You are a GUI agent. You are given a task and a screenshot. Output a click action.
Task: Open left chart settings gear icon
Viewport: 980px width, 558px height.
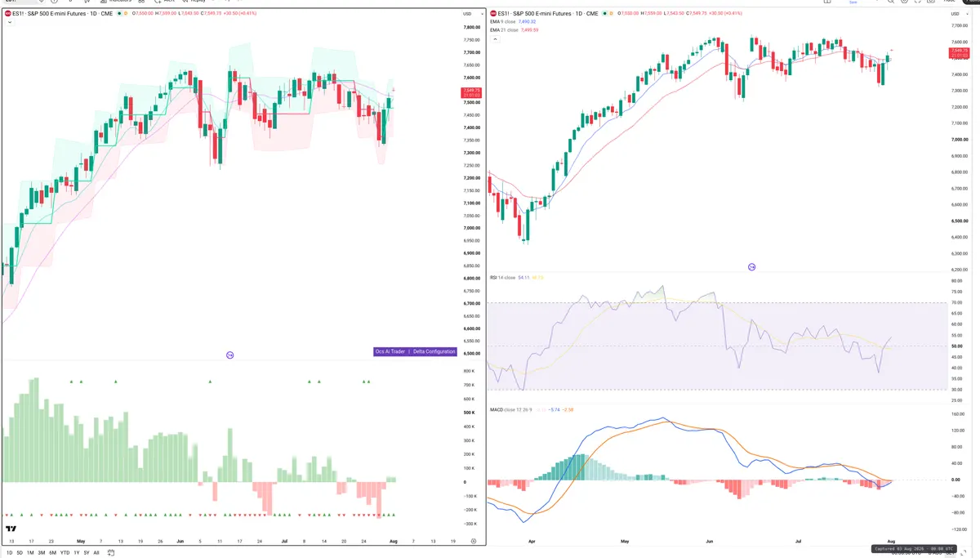[x=474, y=541]
